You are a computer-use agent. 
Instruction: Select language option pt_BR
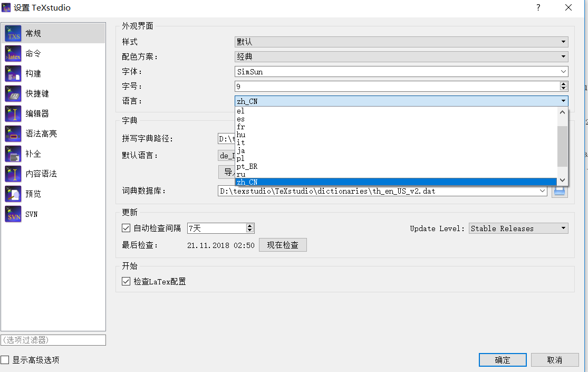click(x=396, y=166)
